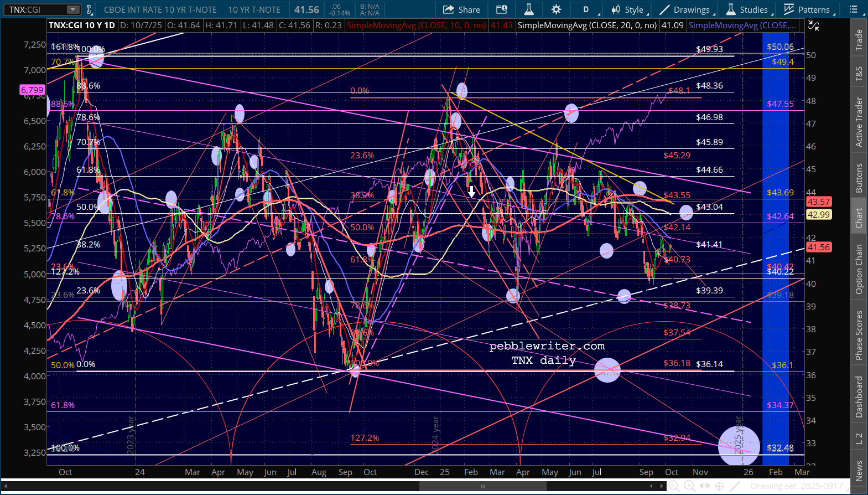Toggle the active drawing line tool
This screenshot has height=495, width=868.
pyautogui.click(x=735, y=486)
